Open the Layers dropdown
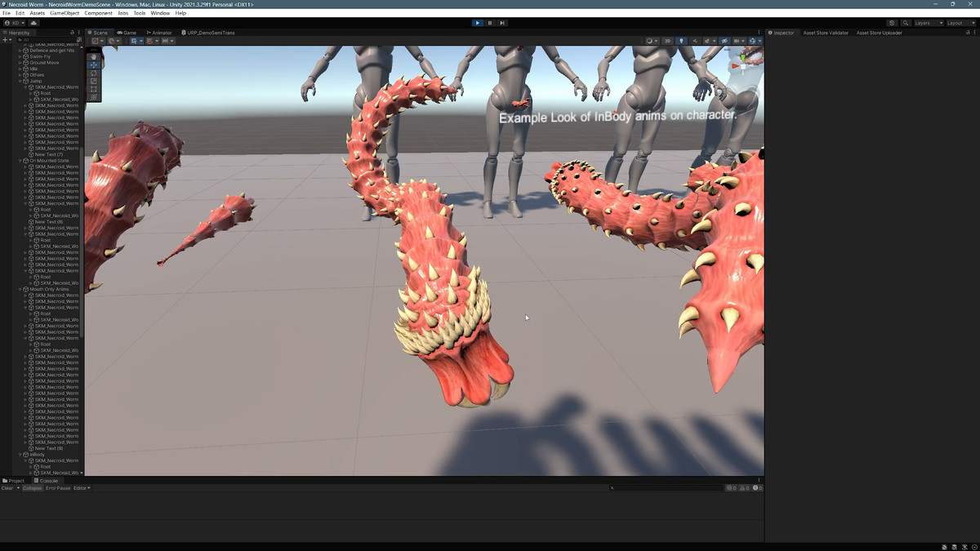Screen dimensions: 980x551 pos(928,23)
